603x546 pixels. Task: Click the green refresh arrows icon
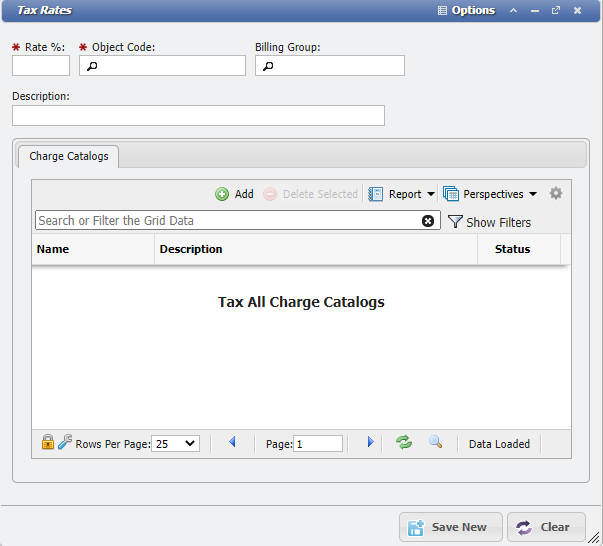pyautogui.click(x=404, y=442)
